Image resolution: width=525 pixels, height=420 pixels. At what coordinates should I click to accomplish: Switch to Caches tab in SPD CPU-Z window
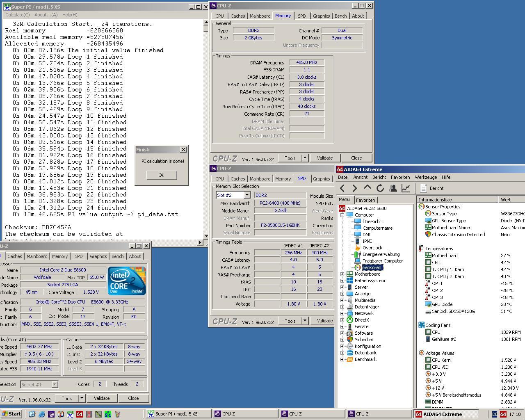[237, 179]
